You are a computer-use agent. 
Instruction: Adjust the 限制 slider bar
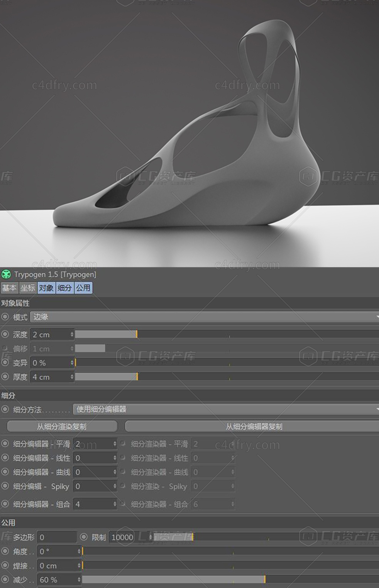(266, 537)
